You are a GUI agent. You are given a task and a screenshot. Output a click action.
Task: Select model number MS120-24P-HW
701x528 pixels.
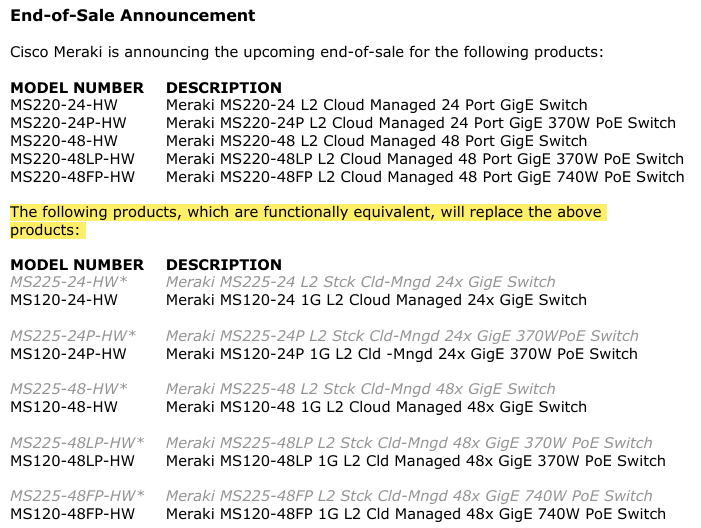[68, 354]
